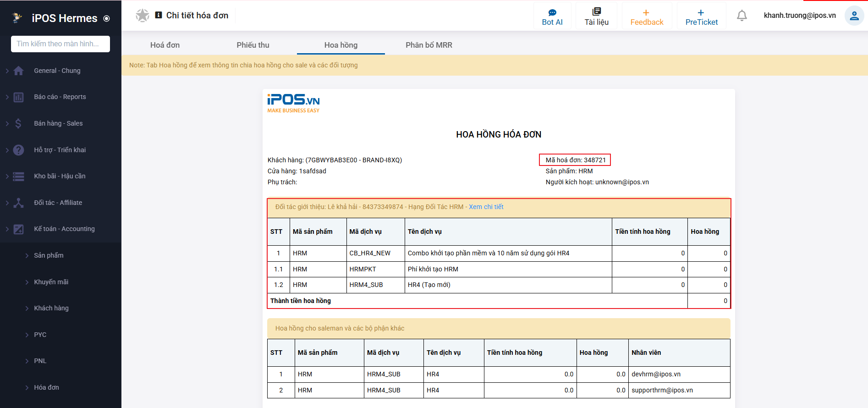This screenshot has width=868, height=408.
Task: Switch to the Phân bổ MRR tab
Action: (429, 45)
